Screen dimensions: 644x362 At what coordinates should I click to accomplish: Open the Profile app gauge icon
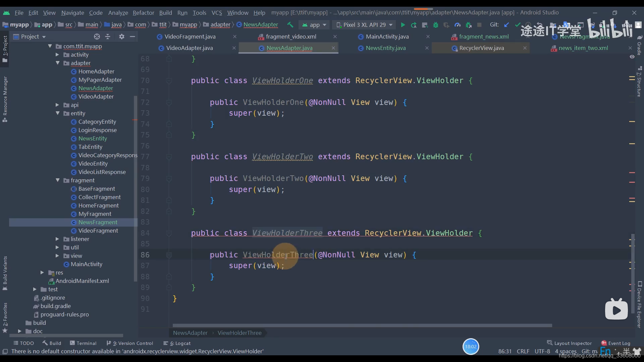click(x=458, y=25)
